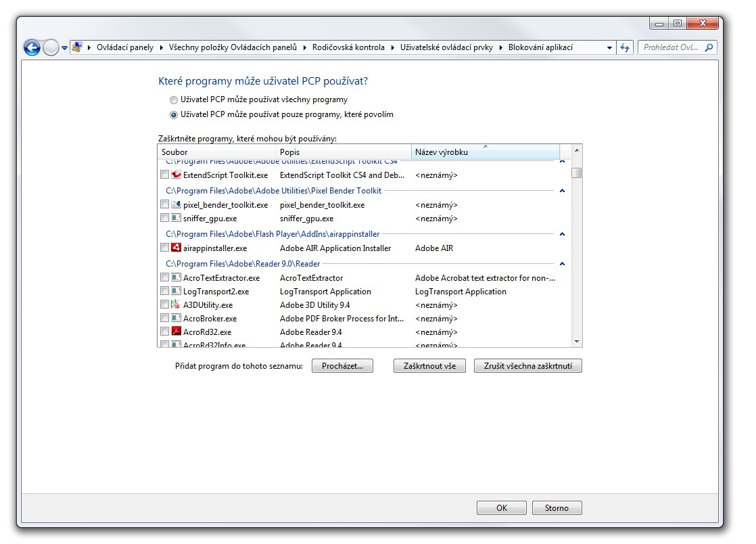Image resolution: width=756 pixels, height=544 pixels.
Task: Click the program list scrollbar down arrow
Action: tap(577, 342)
